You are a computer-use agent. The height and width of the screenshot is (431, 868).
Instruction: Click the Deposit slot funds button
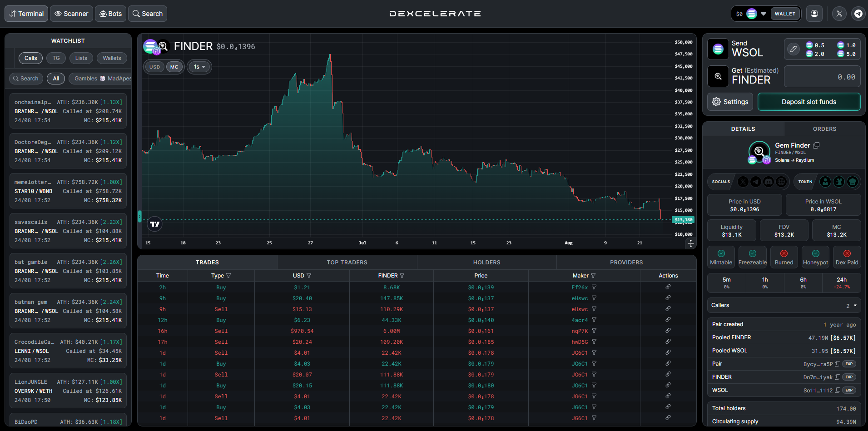(808, 102)
